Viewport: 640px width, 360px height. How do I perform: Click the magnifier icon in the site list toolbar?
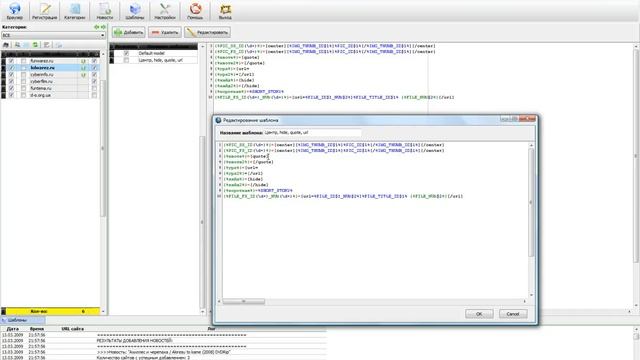tap(18, 45)
